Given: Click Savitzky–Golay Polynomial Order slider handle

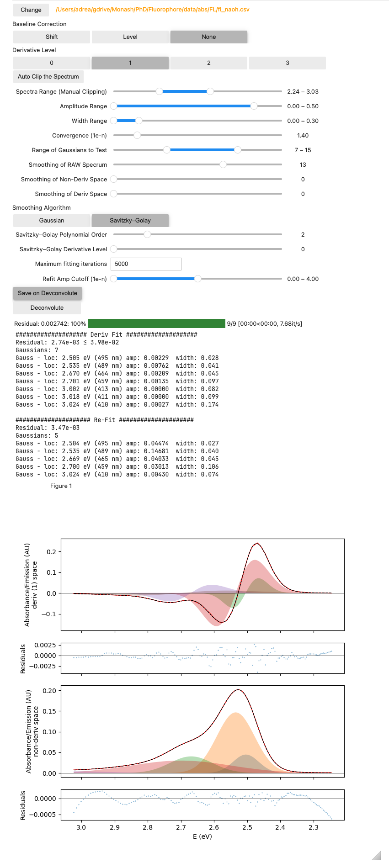Looking at the screenshot, I should click(x=147, y=234).
